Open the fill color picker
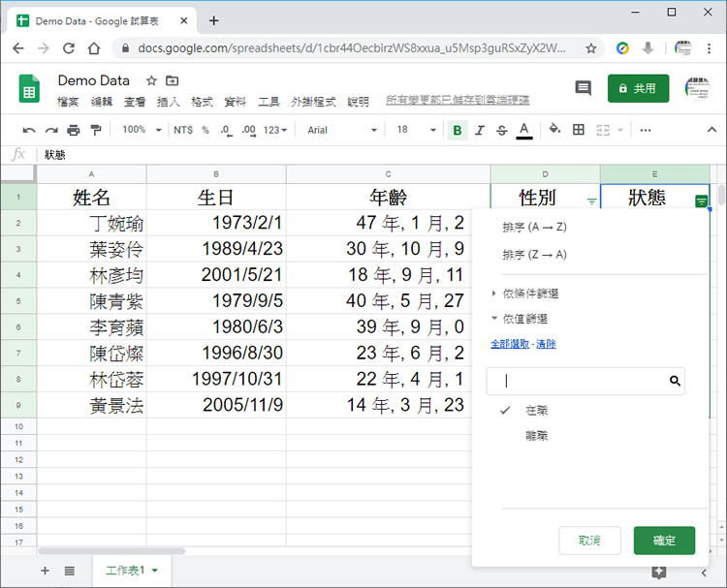The width and height of the screenshot is (727, 588). coord(554,130)
